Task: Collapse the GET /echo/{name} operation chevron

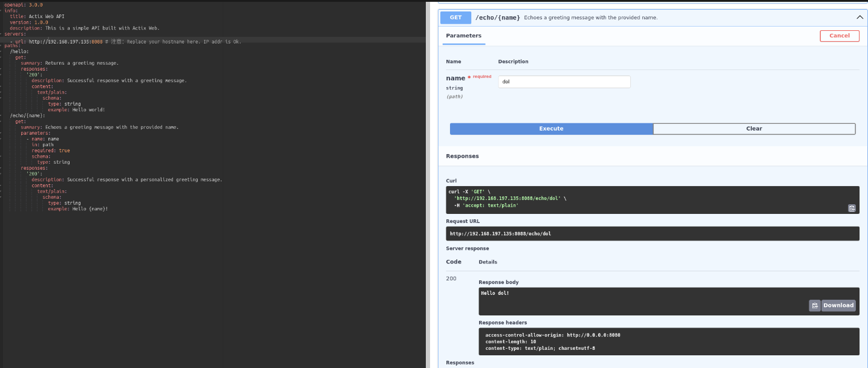Action: pyautogui.click(x=860, y=18)
